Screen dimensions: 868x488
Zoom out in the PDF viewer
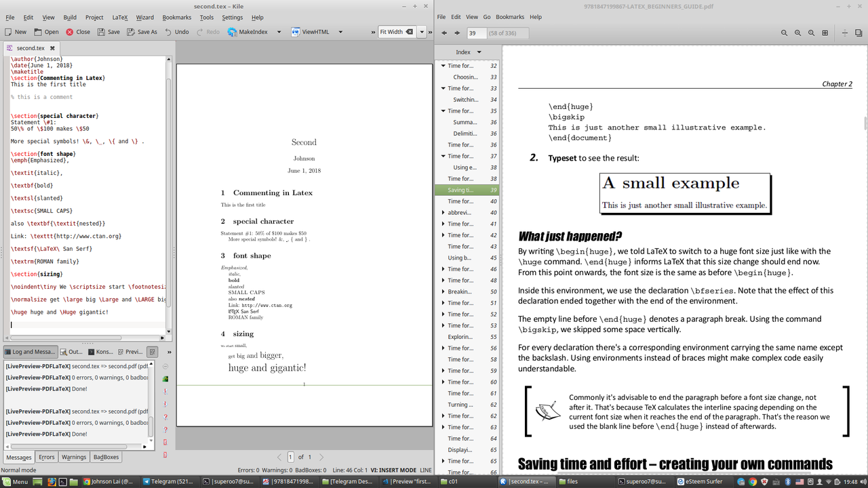[784, 33]
